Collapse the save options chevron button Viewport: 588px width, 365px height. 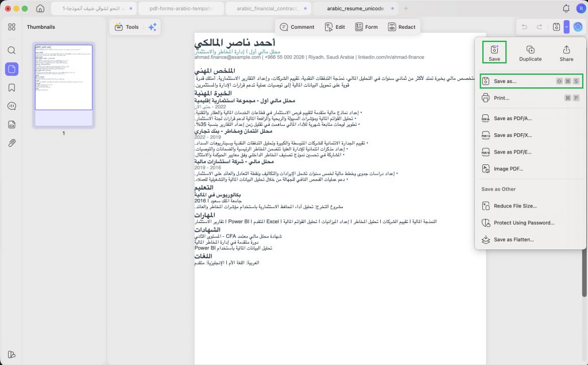(566, 27)
